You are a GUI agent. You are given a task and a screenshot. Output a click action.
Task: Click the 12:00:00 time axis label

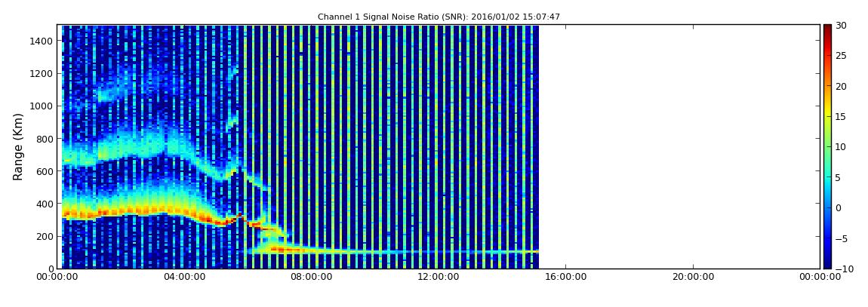[x=439, y=277]
